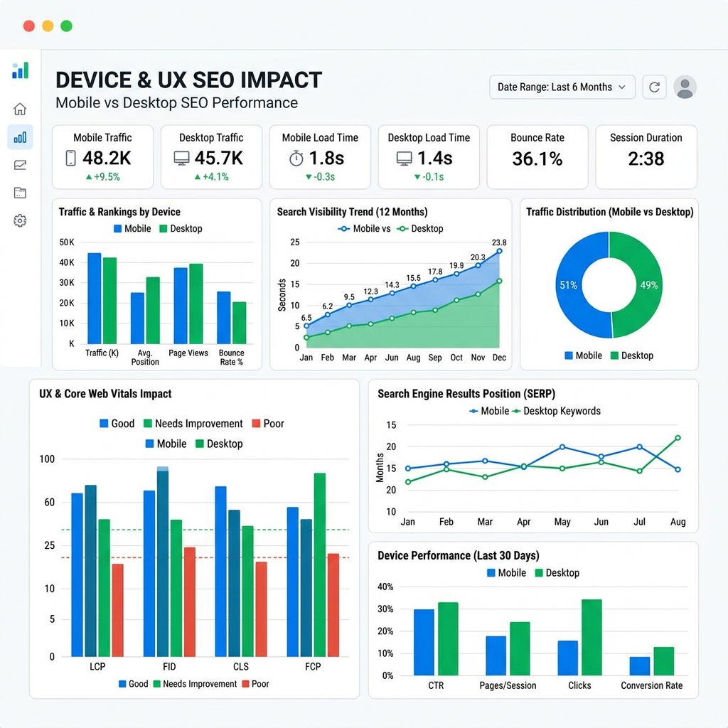Click the bar chart app logo

[20, 70]
